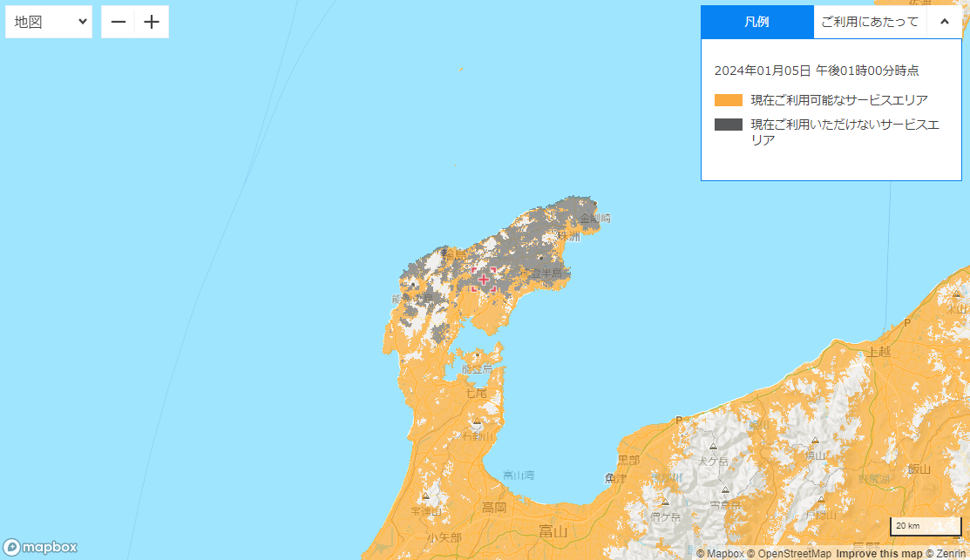Click the 小矢部 city label
The height and width of the screenshot is (560, 970).
444,537
